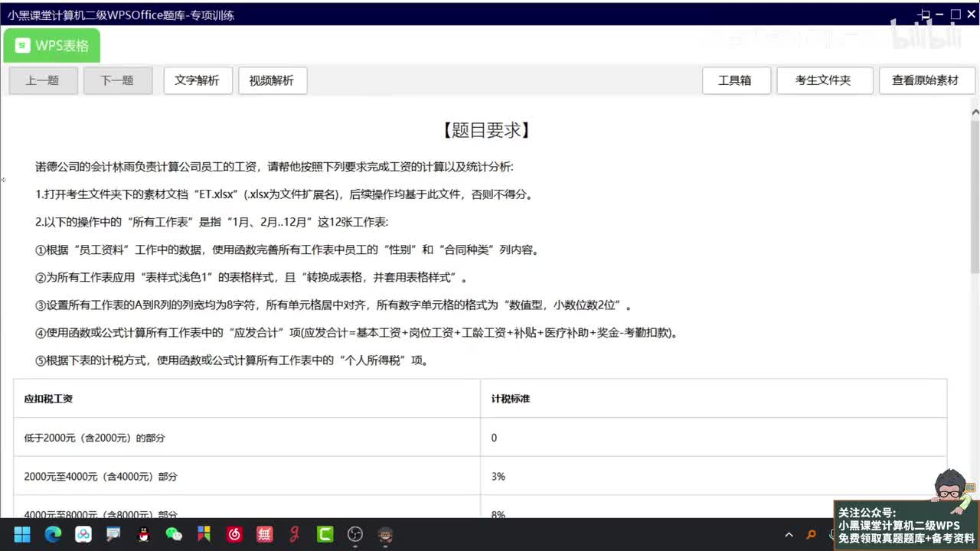
Task: Click step ① about 性别 and 合同种类
Action: pyautogui.click(x=287, y=249)
